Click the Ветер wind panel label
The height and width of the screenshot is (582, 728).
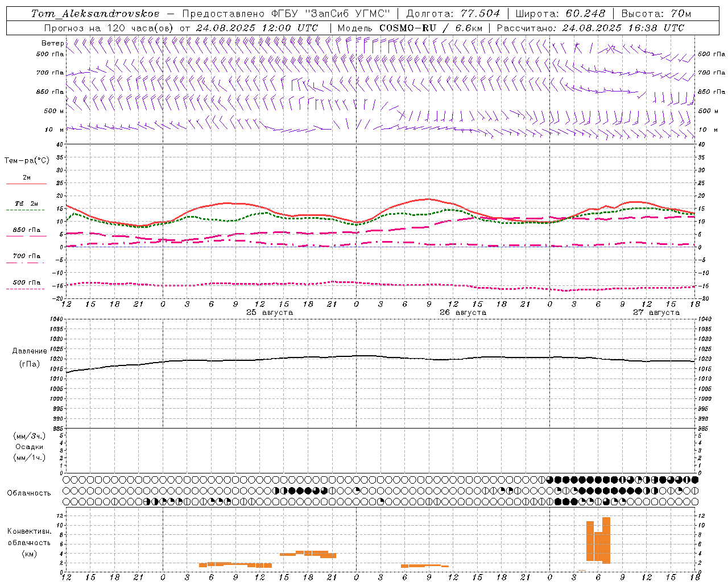[52, 43]
